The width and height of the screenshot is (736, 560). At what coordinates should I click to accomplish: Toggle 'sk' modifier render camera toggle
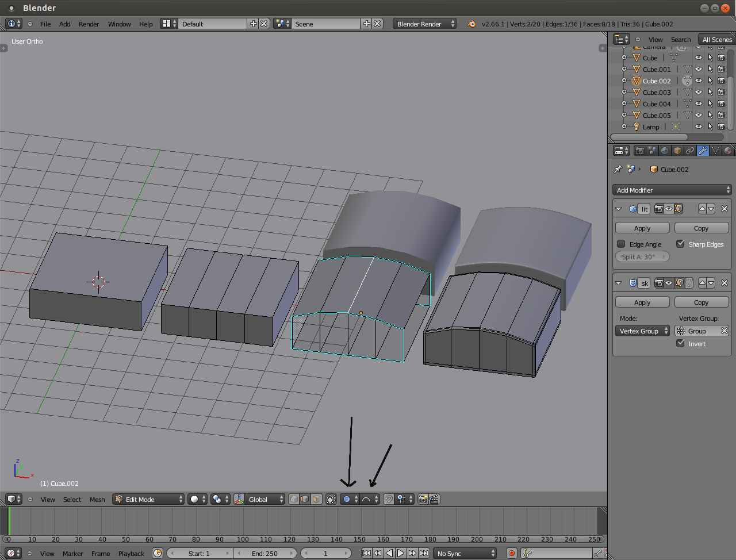pyautogui.click(x=659, y=283)
